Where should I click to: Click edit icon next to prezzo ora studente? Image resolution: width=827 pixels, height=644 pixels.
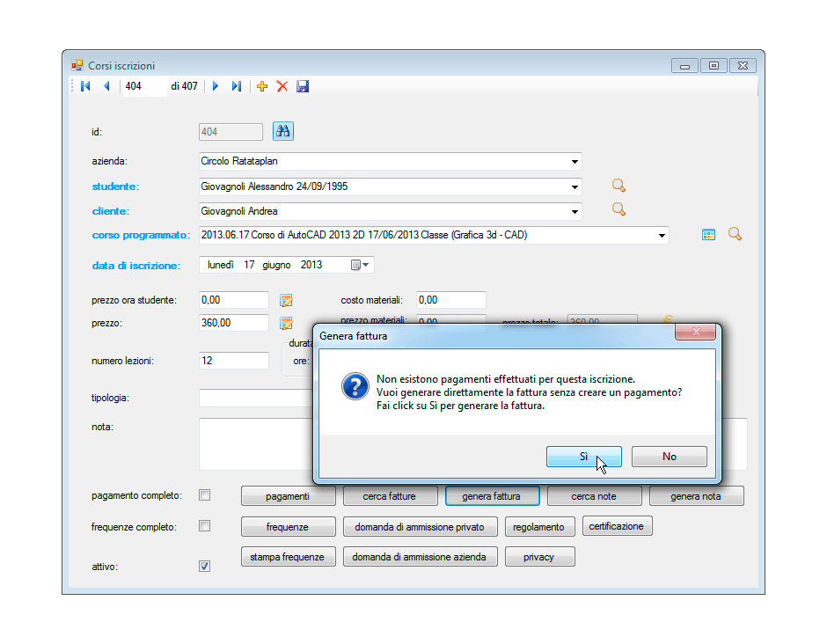click(287, 301)
